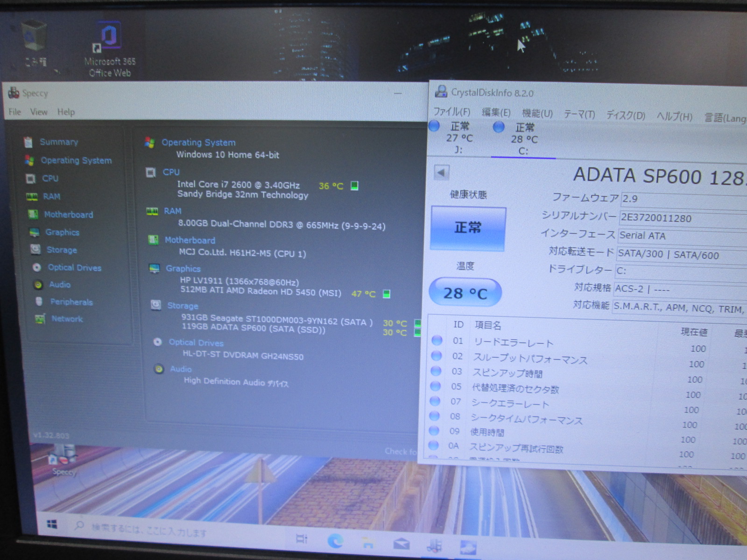
Task: Select the 代替処理済のセクタ数 SMART row
Action: [x=587, y=391]
